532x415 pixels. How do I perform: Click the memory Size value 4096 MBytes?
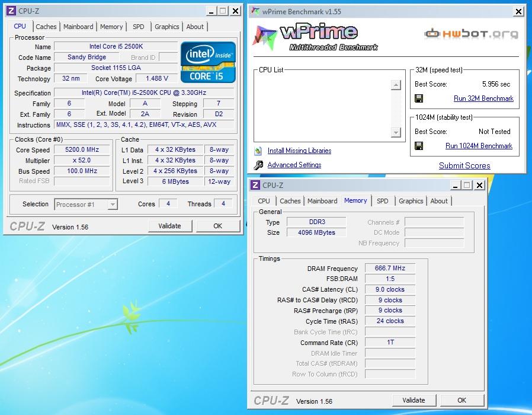(x=317, y=232)
